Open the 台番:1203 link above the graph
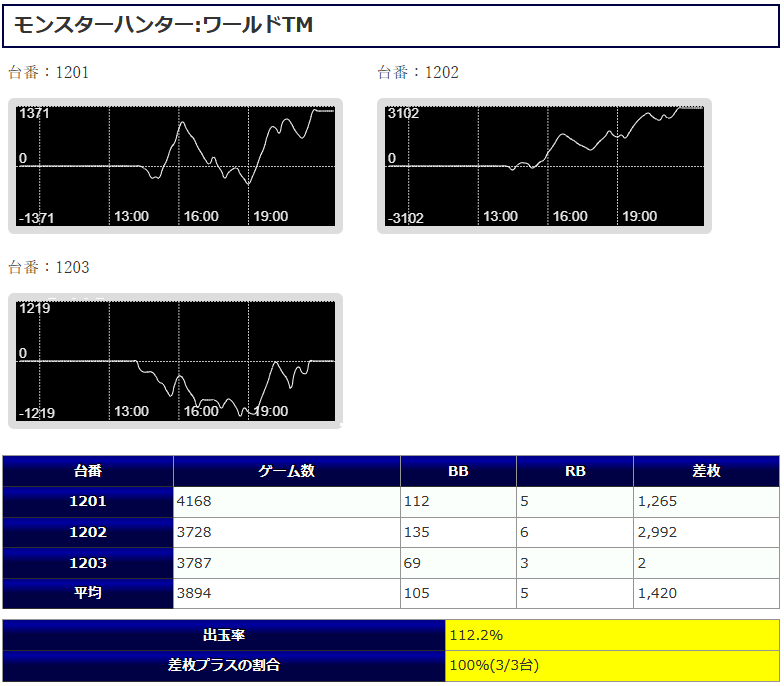 pyautogui.click(x=49, y=267)
